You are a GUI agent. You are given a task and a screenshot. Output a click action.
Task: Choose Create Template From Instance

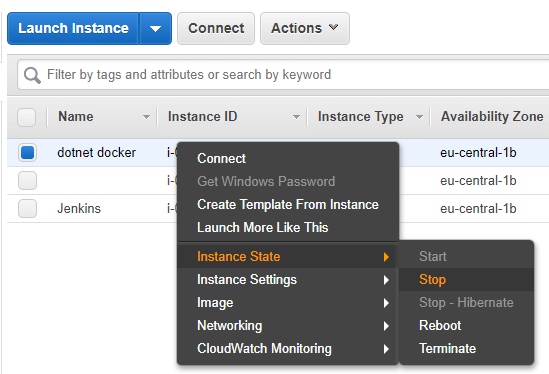tap(288, 205)
